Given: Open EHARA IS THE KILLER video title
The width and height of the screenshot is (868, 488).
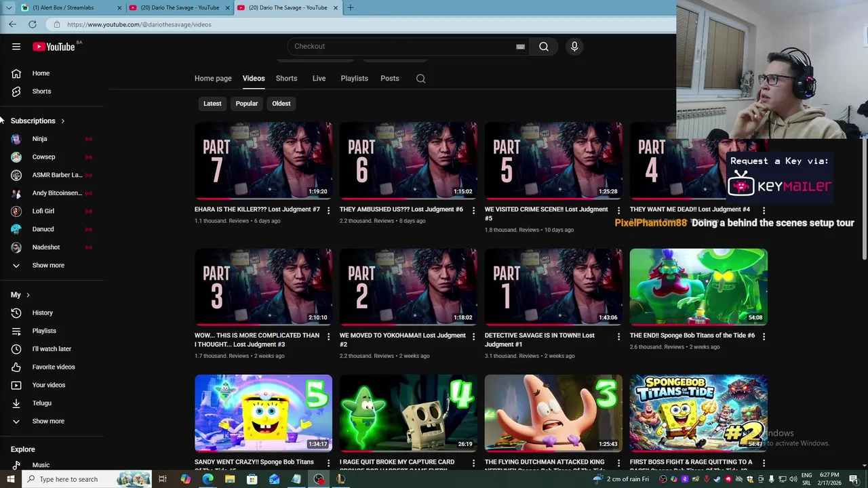Looking at the screenshot, I should [x=257, y=209].
